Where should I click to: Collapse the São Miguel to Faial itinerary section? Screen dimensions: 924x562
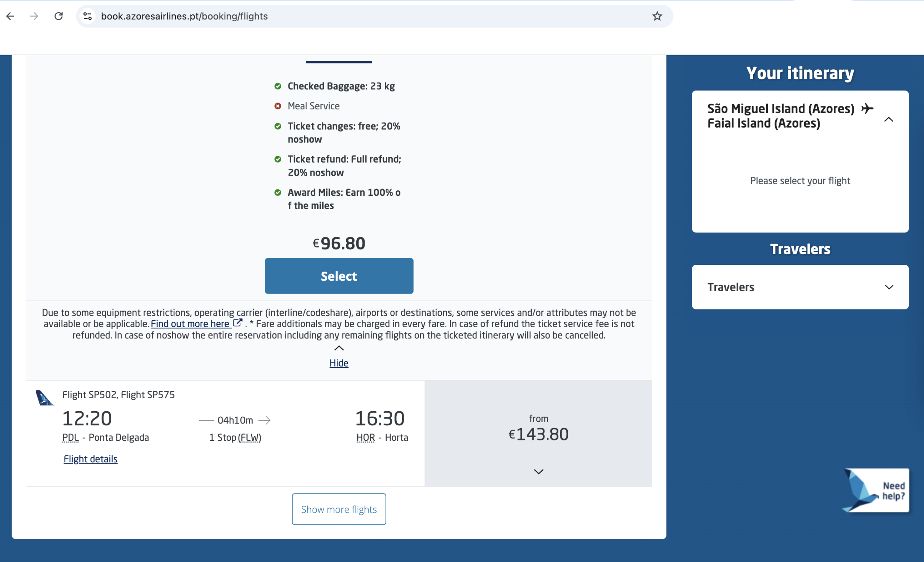click(x=888, y=119)
